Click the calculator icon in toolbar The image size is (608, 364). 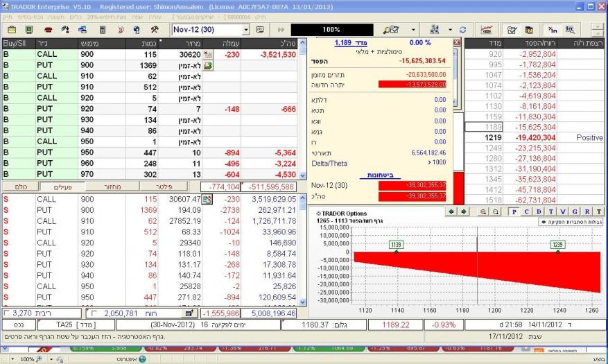(102, 31)
